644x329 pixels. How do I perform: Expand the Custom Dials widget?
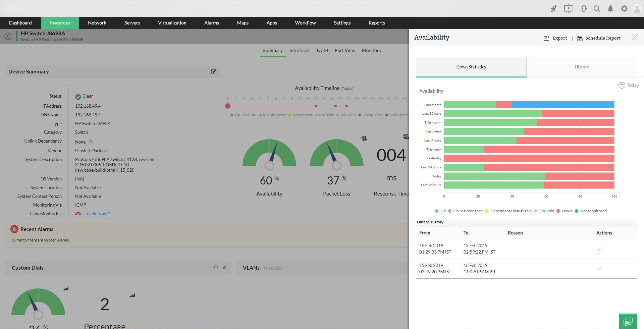pos(225,268)
